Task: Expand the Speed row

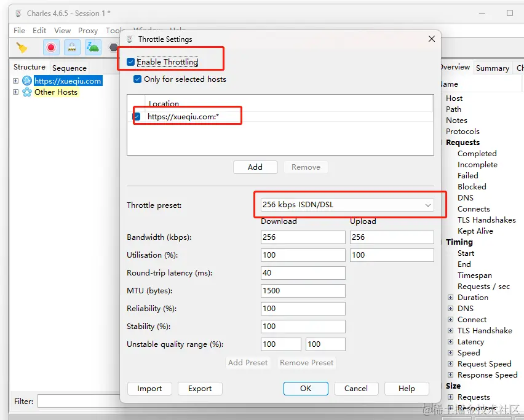Action: tap(450, 352)
